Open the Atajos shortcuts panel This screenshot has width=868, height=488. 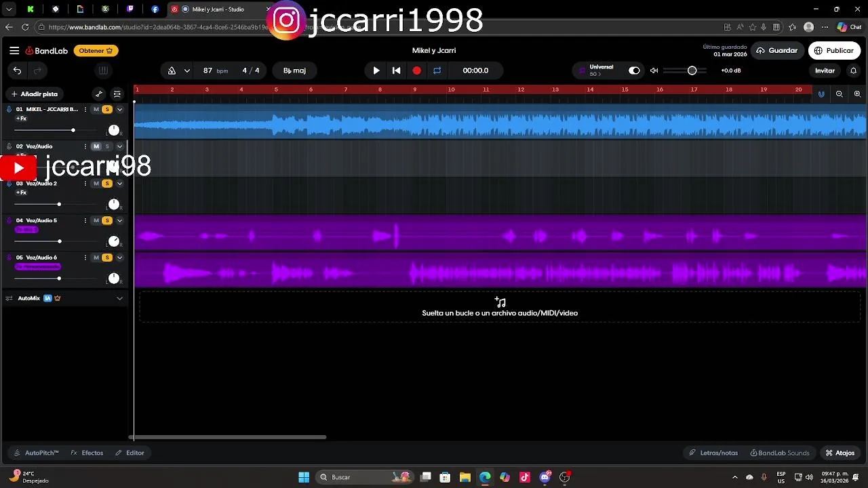click(840, 453)
